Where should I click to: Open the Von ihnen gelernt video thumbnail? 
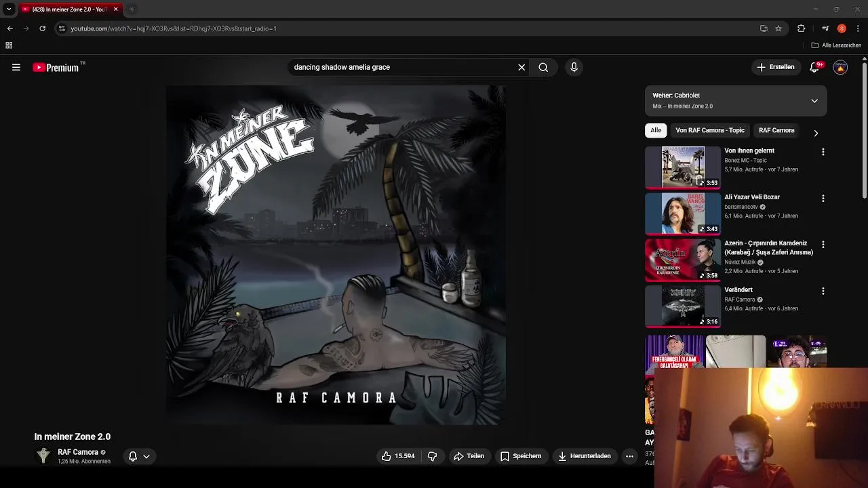(x=683, y=167)
